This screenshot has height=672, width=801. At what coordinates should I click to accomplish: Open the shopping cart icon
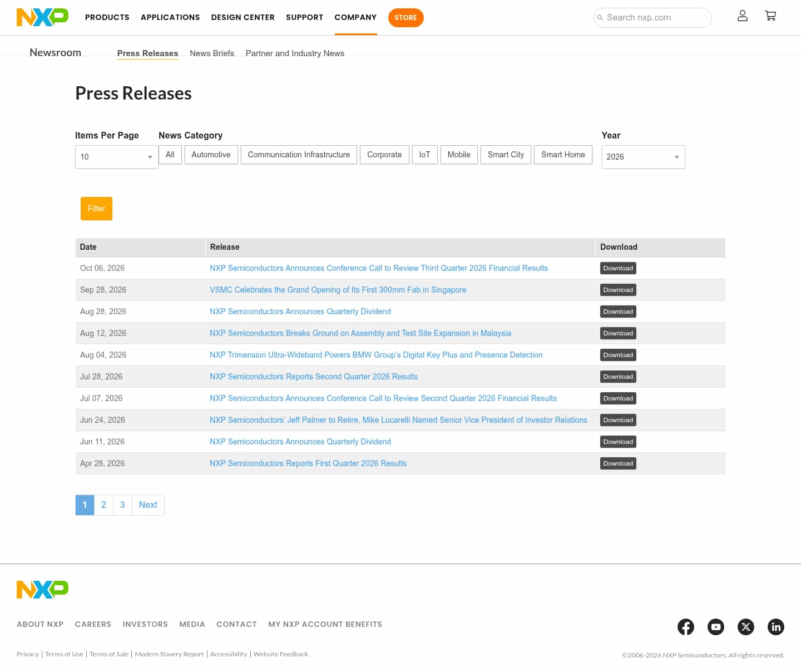click(x=770, y=16)
